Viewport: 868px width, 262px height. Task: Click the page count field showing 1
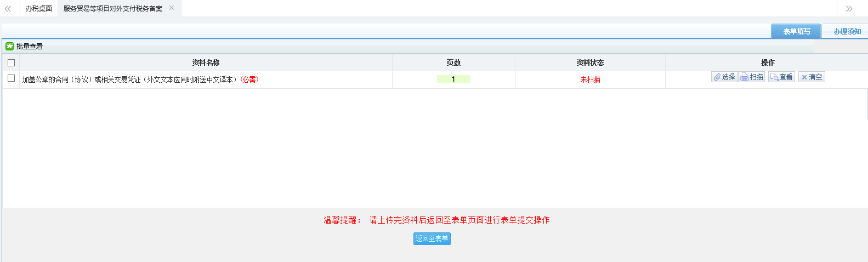click(453, 79)
